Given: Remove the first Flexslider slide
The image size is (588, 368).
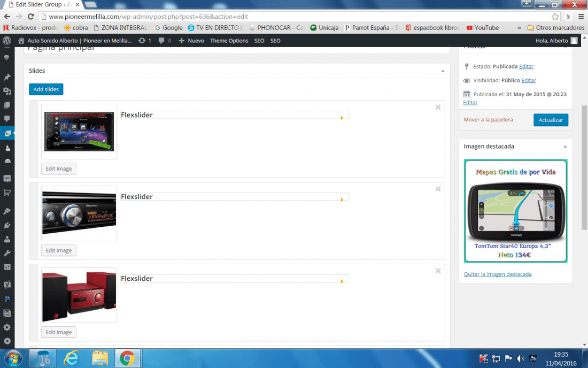Looking at the screenshot, I should click(438, 108).
